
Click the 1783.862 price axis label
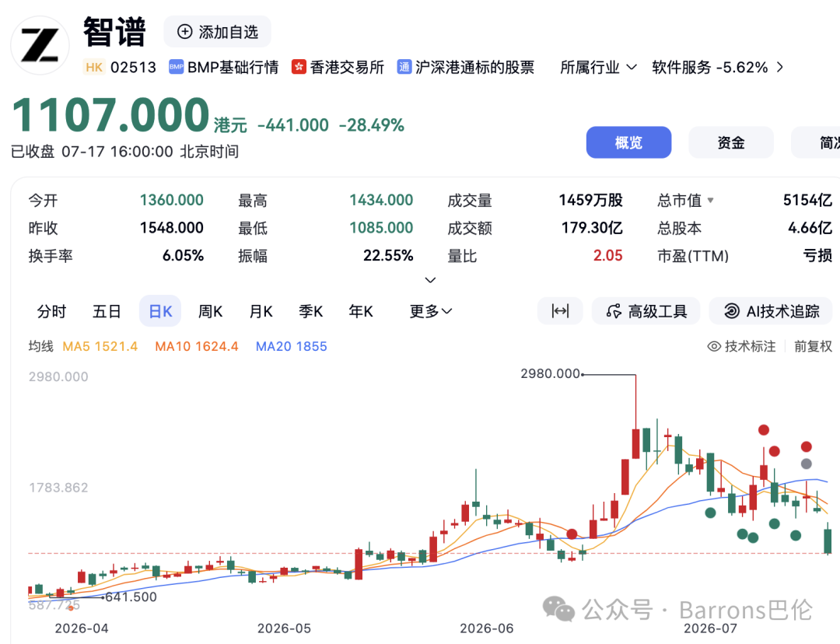pyautogui.click(x=58, y=488)
